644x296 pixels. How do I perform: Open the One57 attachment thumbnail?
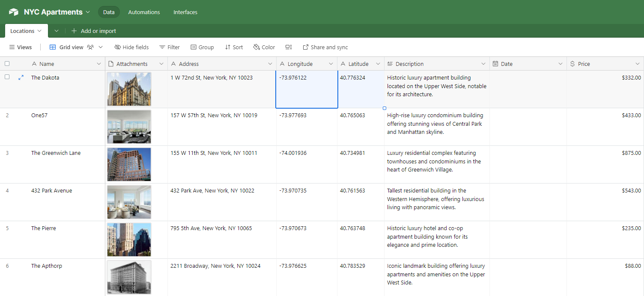tap(129, 127)
